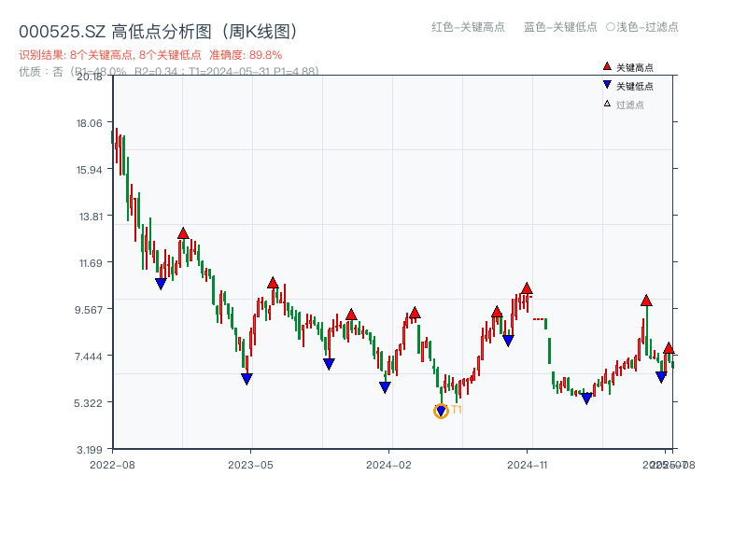Click the 浅色-过滤点 header legend text

(x=647, y=27)
